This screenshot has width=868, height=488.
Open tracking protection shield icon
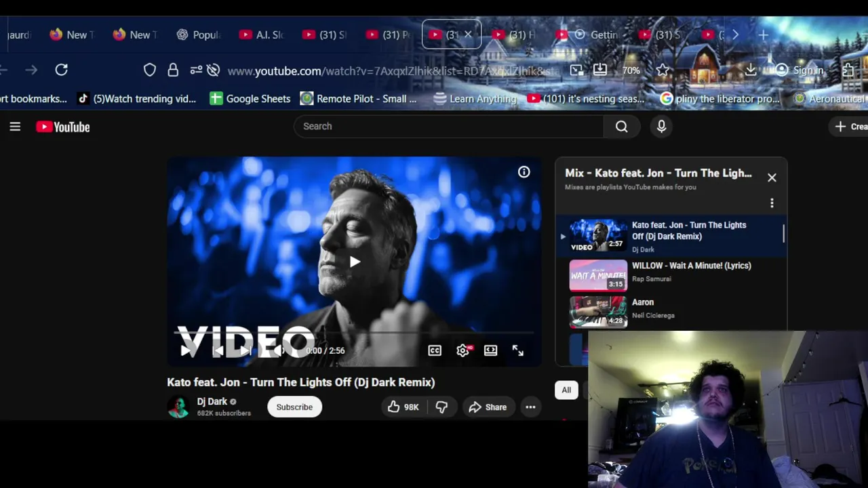[150, 70]
